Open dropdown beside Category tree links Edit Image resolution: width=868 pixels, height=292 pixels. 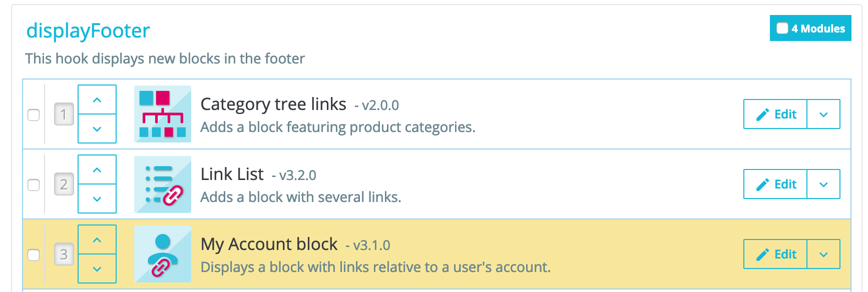pyautogui.click(x=823, y=114)
